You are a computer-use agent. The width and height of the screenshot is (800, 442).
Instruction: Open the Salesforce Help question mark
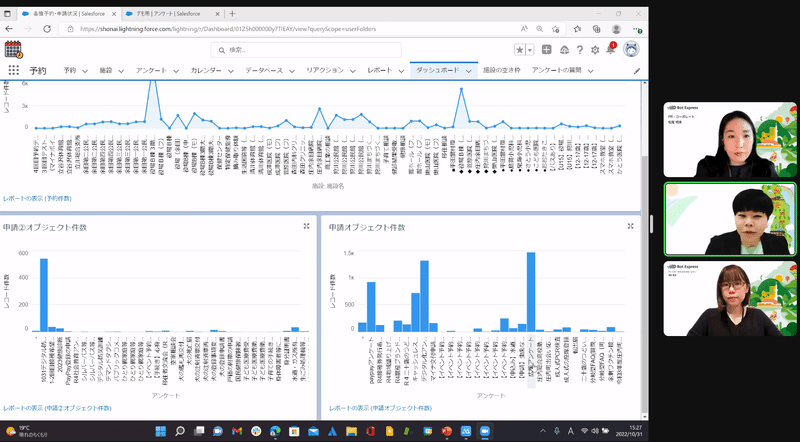pos(580,50)
